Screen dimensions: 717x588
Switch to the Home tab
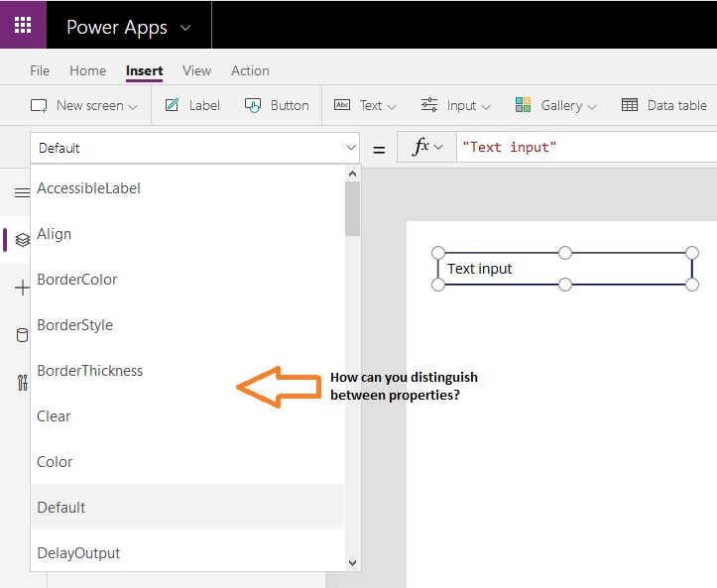click(x=87, y=70)
